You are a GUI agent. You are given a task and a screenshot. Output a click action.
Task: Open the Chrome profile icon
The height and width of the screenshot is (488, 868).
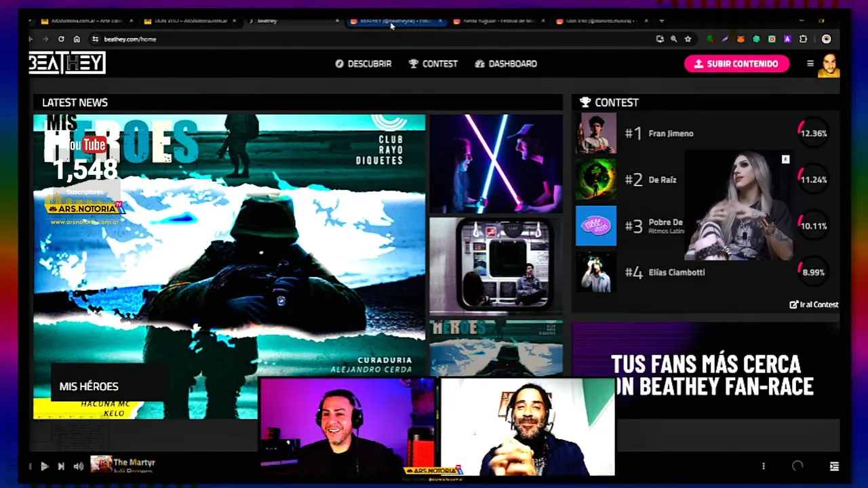826,39
